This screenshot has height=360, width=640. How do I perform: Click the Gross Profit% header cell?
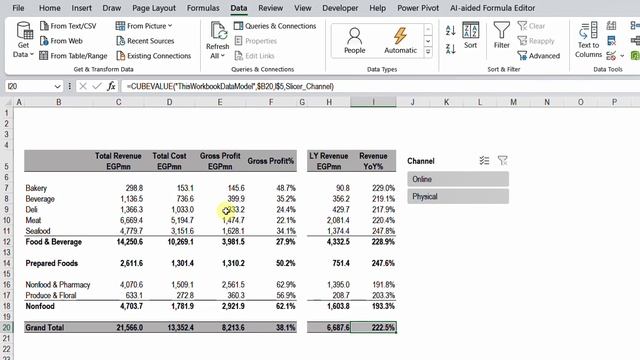[x=271, y=161]
